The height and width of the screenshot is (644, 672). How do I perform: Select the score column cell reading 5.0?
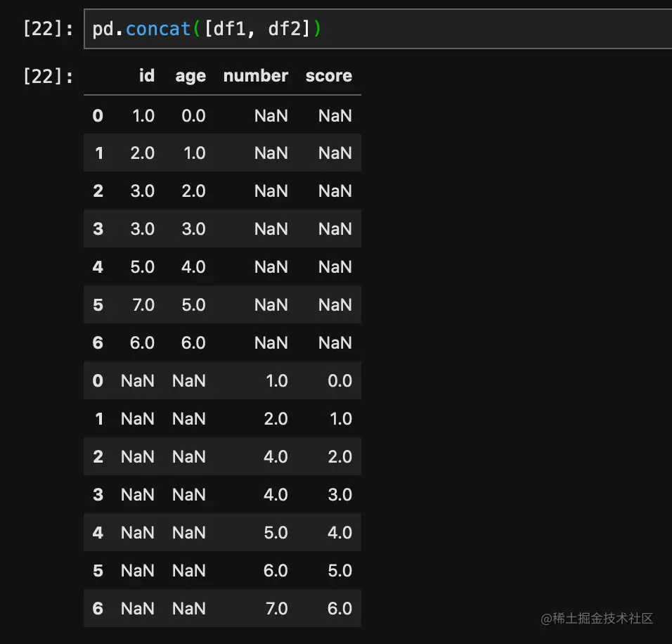tap(340, 570)
